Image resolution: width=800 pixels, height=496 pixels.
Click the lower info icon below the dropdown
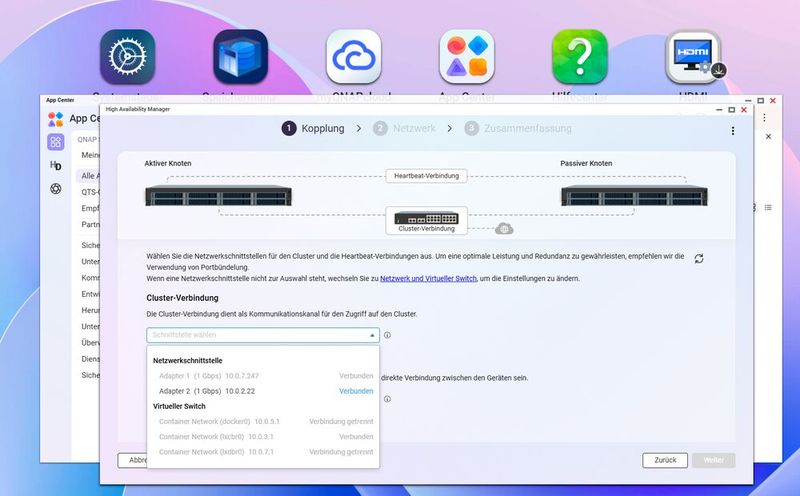click(x=387, y=399)
